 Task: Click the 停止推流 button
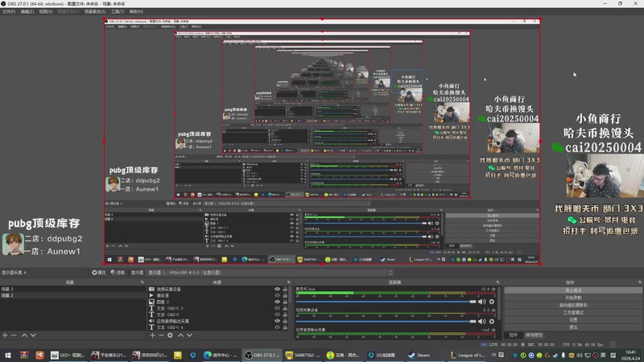[573, 290]
